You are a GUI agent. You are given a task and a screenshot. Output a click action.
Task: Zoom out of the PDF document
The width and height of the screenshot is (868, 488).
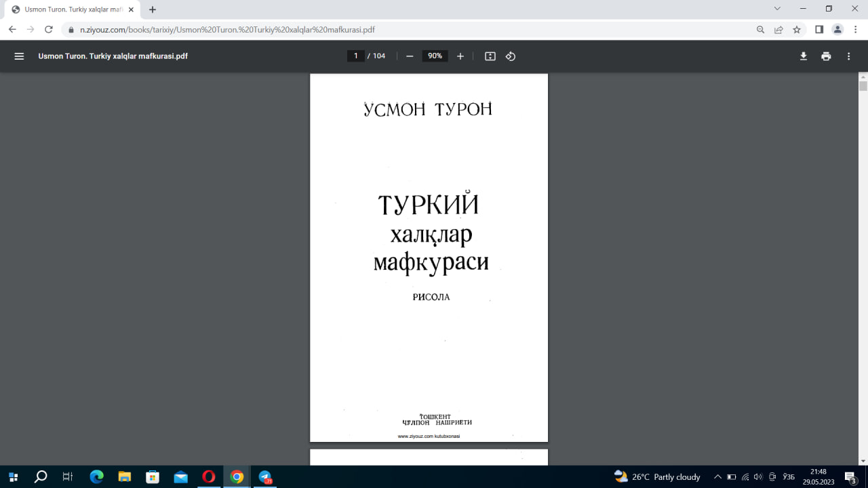[x=409, y=56]
